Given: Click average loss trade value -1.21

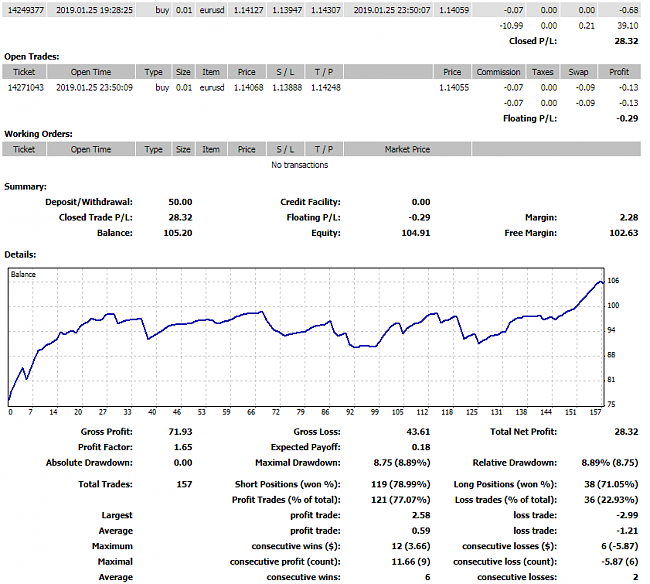Looking at the screenshot, I should click(627, 531).
